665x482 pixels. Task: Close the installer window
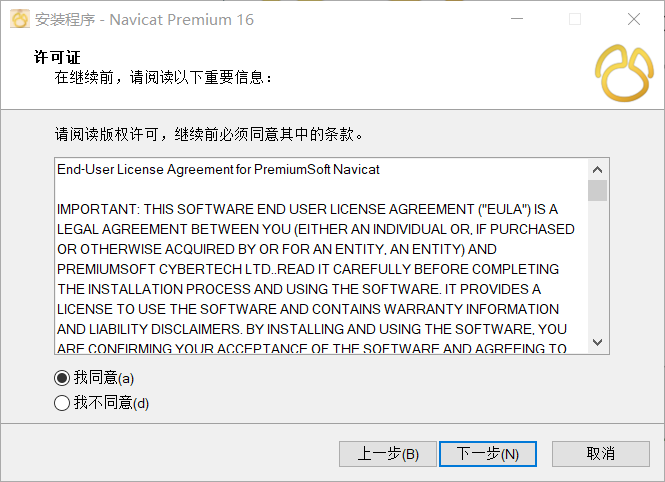(x=634, y=19)
